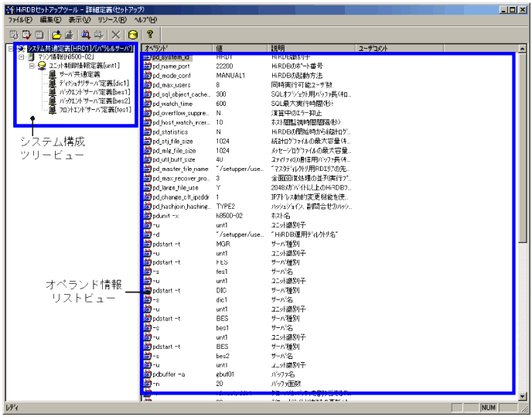Viewport: 532px width, 417px height.
Task: Select サーバ共通定義 server node in tree
Action: pyautogui.click(x=80, y=74)
